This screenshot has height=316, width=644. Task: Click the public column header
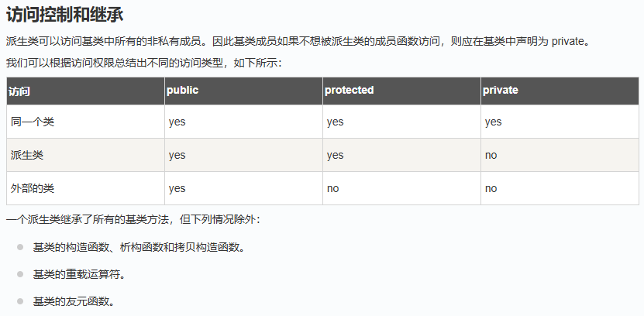coord(182,91)
